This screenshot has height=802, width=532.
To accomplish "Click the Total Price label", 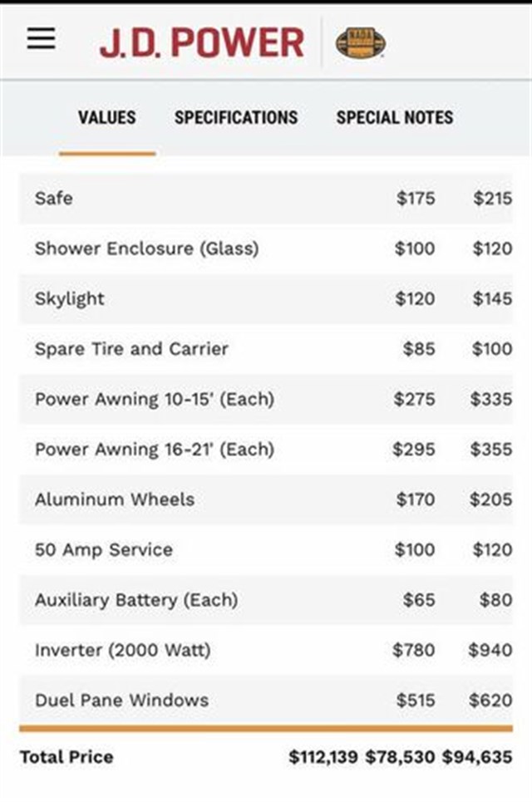I will [x=66, y=757].
